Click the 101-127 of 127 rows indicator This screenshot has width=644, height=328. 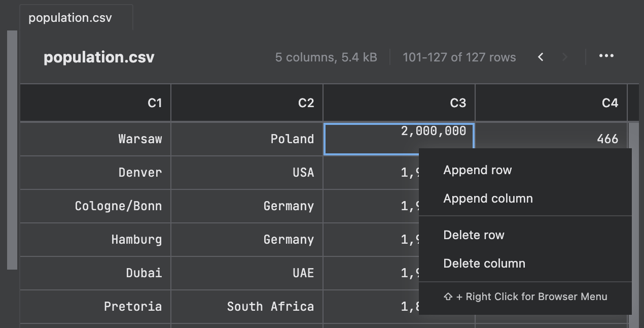[x=459, y=57]
